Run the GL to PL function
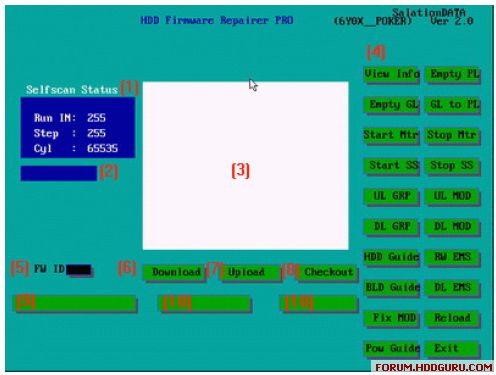 click(452, 105)
